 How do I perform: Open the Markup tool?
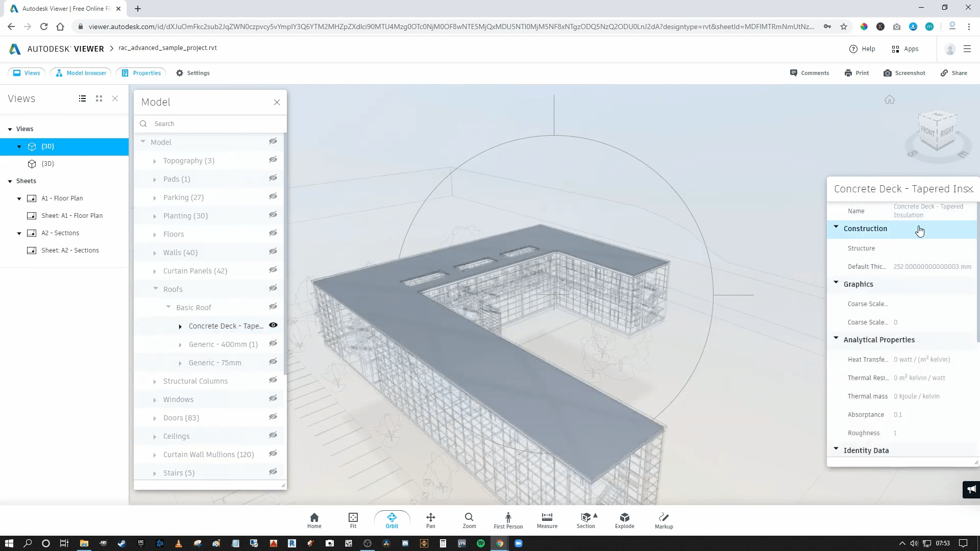pos(664,520)
